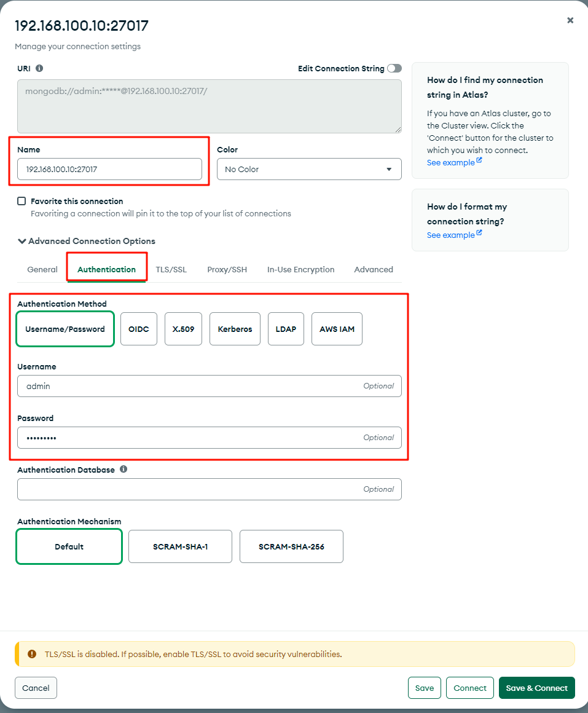Viewport: 588px width, 713px height.
Task: Check Favorite this connection checkbox
Action: [22, 201]
